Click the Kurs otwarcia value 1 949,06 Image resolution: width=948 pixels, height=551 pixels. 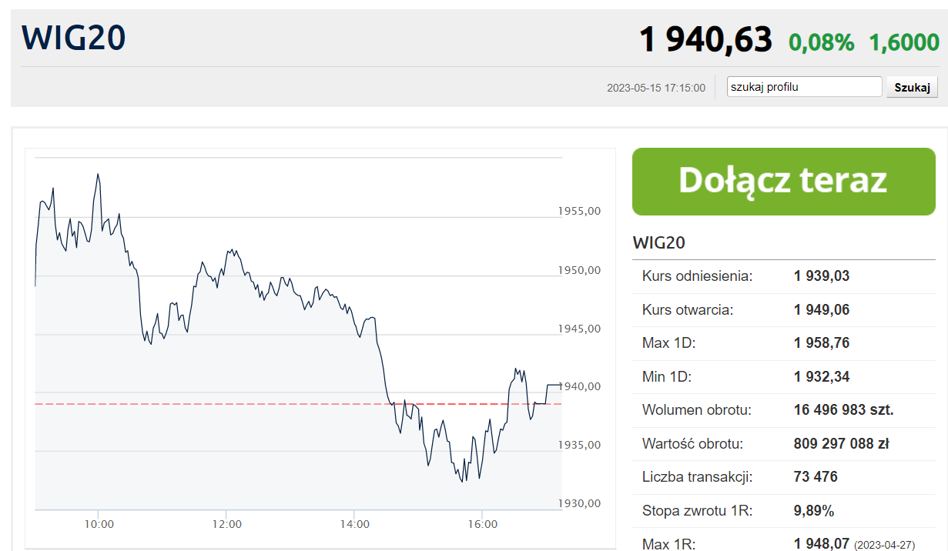[x=822, y=310]
